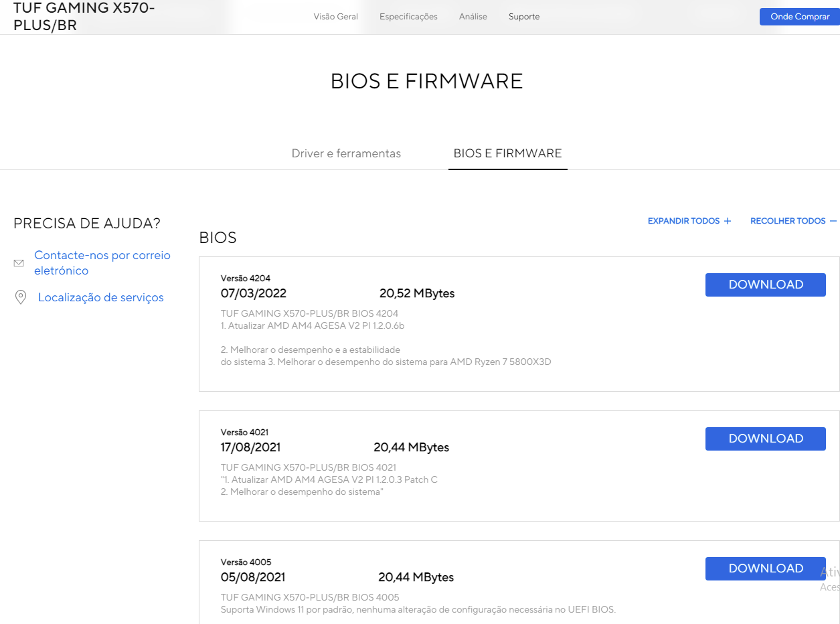Select the BIOS E FIRMWARE tab
Image resolution: width=840 pixels, height=624 pixels.
pyautogui.click(x=508, y=153)
